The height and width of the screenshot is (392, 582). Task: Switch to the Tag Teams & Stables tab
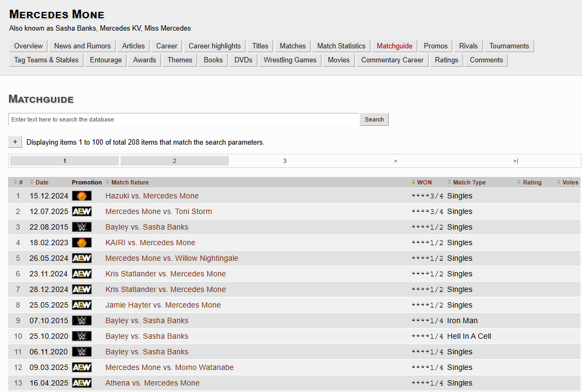pos(46,60)
